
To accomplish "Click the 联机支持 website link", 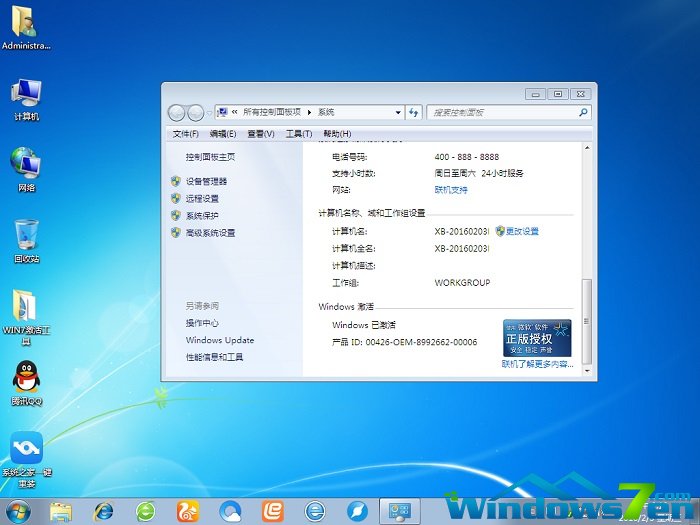I will (x=451, y=190).
